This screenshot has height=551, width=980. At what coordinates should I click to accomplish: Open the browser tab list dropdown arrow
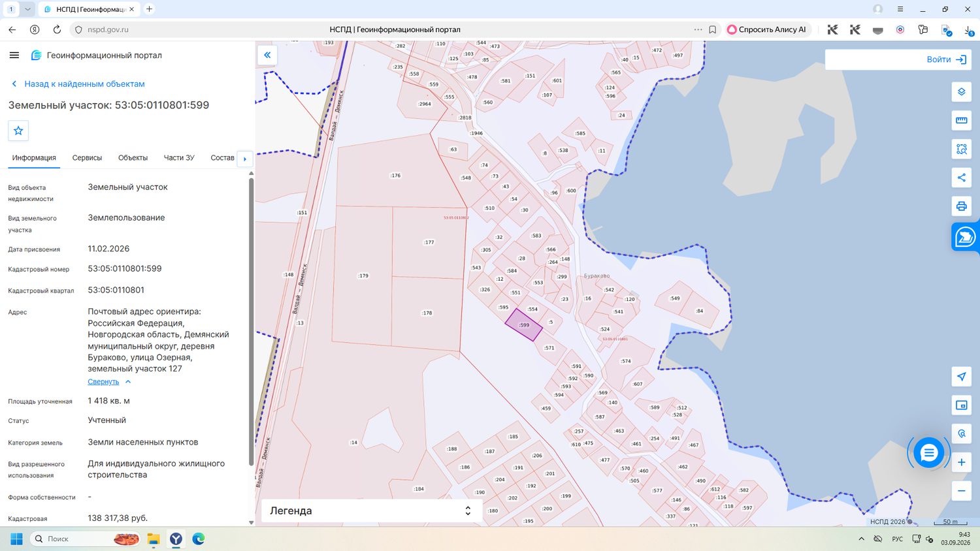[x=27, y=9]
